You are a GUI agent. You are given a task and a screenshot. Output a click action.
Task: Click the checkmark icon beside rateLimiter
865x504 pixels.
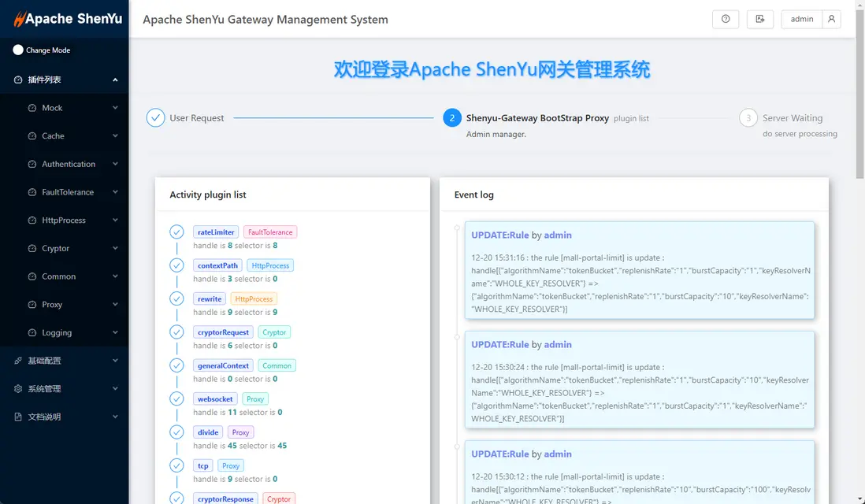[176, 232]
